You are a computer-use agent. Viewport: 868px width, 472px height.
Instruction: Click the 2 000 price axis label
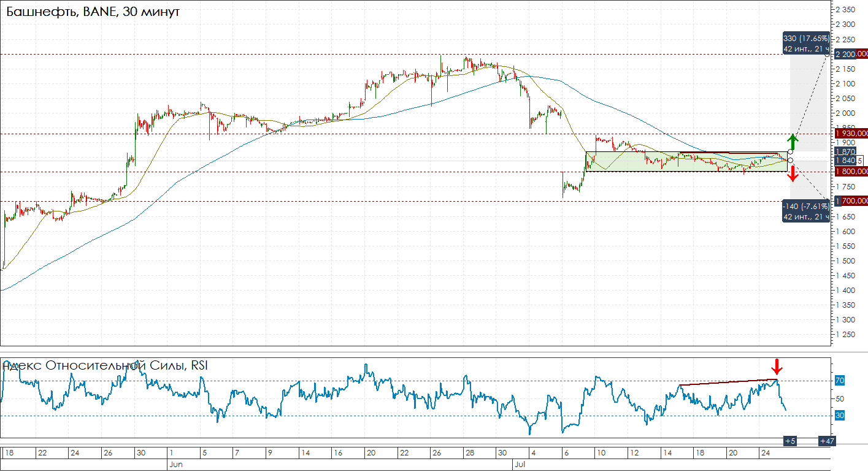[x=845, y=113]
